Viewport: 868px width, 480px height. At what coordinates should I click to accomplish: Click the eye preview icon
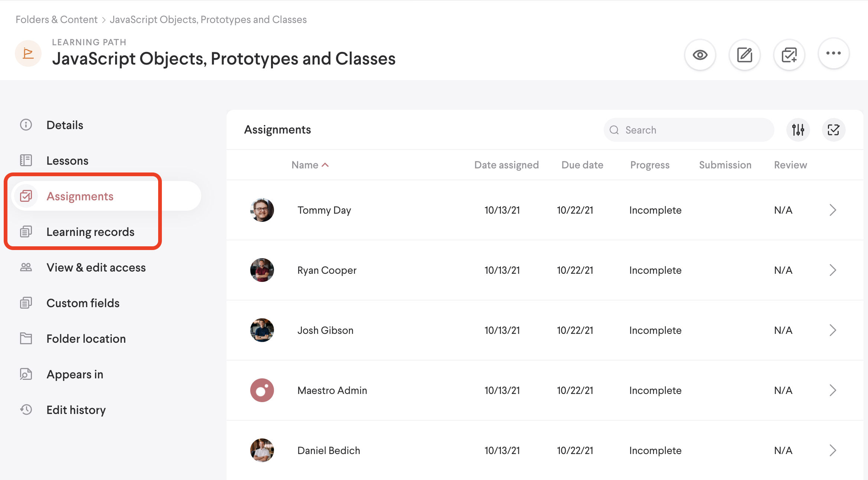pos(700,55)
